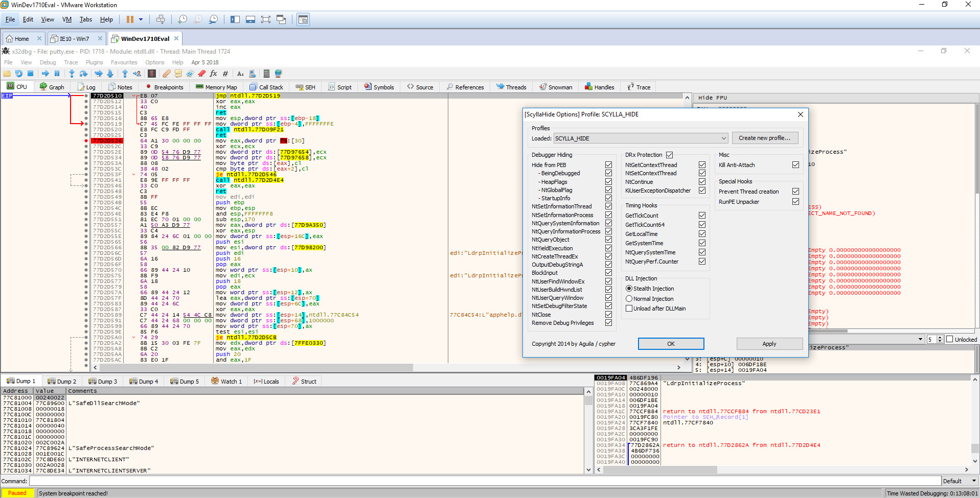Execute till return with the up-arrow icon
980x498 pixels.
point(125,74)
